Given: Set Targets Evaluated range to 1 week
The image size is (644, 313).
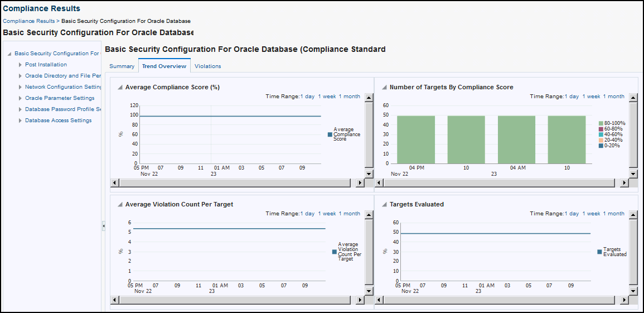Looking at the screenshot, I should 591,214.
